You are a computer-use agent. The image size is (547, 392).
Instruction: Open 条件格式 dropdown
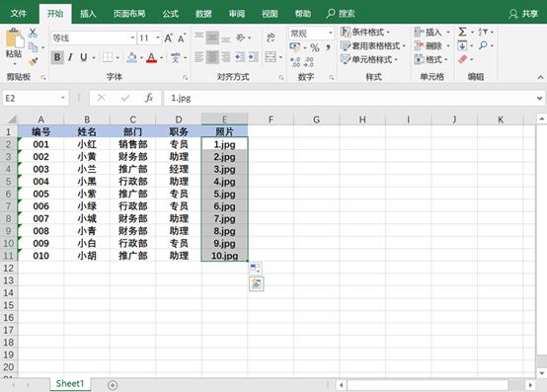pos(365,32)
